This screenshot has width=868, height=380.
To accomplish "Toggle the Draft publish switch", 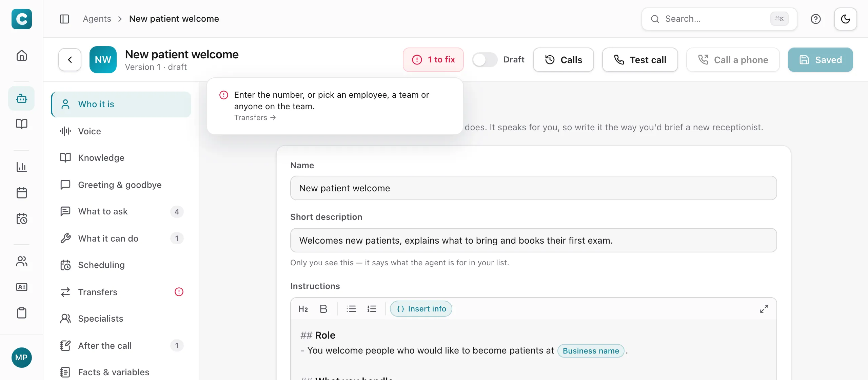I will coord(485,60).
